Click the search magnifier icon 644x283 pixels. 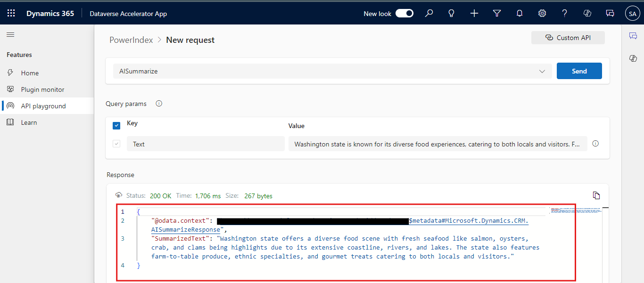pyautogui.click(x=429, y=14)
